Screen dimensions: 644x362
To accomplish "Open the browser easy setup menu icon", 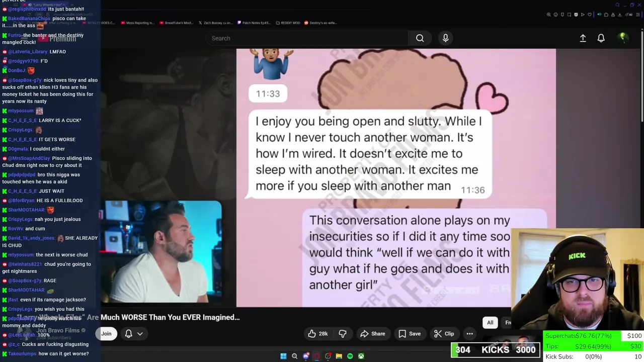I will [638, 15].
